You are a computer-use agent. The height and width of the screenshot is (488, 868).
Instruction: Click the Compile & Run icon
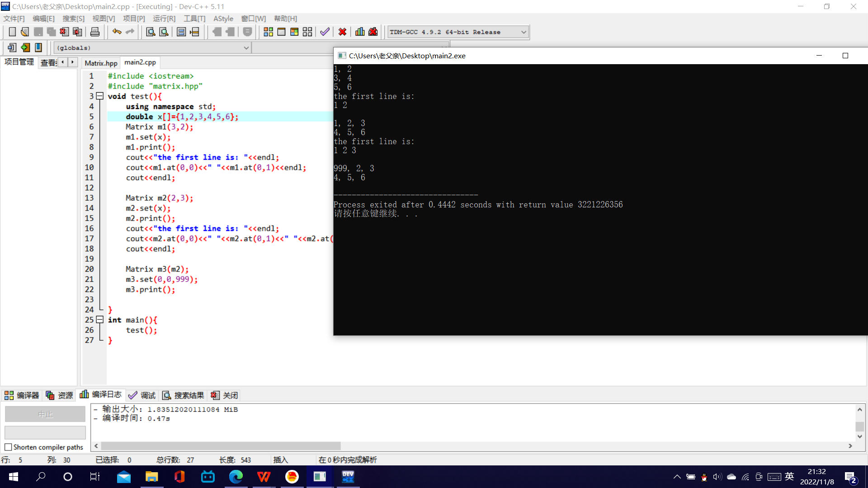(294, 32)
